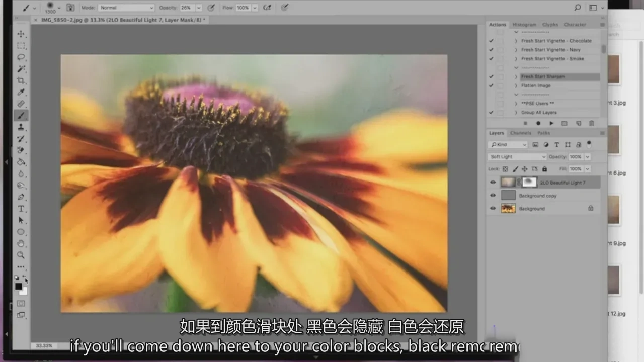This screenshot has height=362, width=644.
Task: Delete action using trash icon
Action: [x=591, y=123]
